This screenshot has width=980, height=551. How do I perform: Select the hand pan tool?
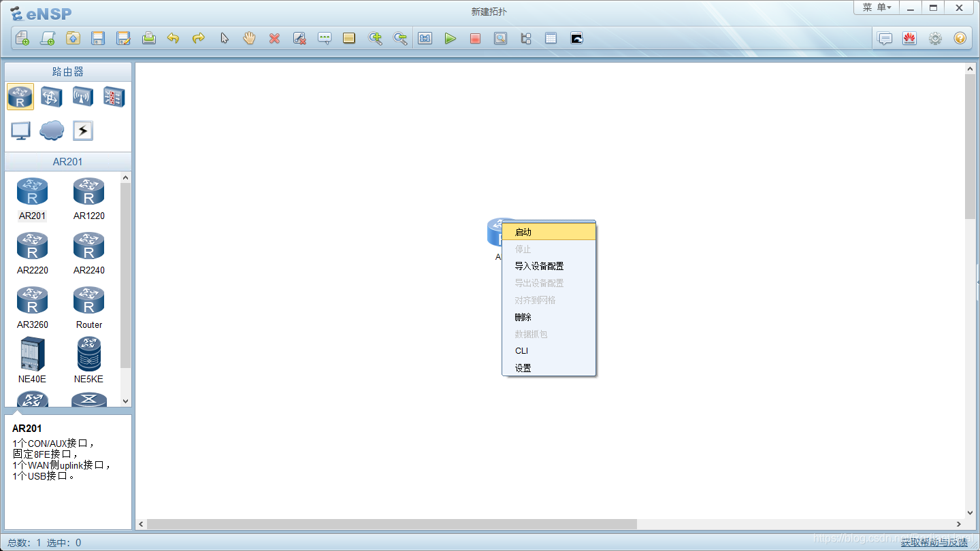point(249,38)
